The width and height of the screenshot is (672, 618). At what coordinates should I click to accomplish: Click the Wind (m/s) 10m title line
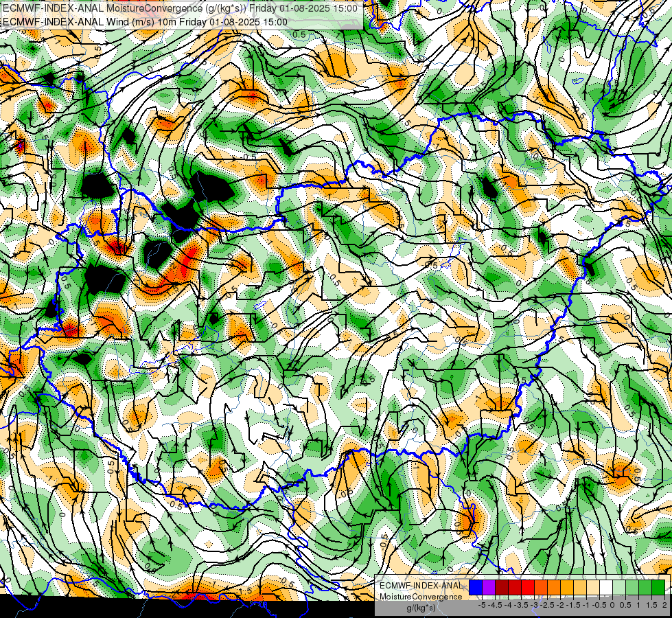point(145,22)
